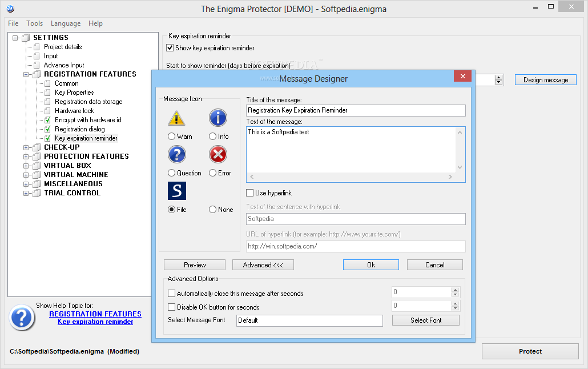Click the Select Message Font Default field
588x369 pixels.
coord(309,320)
